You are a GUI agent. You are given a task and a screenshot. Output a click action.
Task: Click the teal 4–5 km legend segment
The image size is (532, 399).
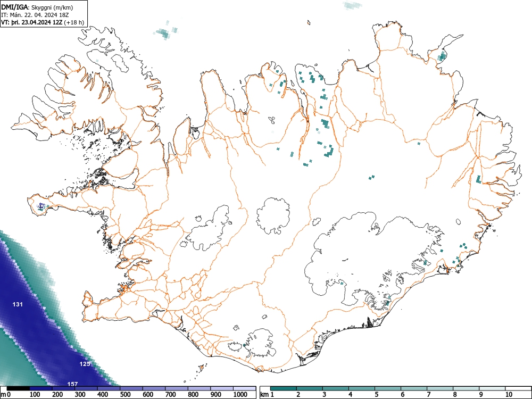[x=362, y=388]
